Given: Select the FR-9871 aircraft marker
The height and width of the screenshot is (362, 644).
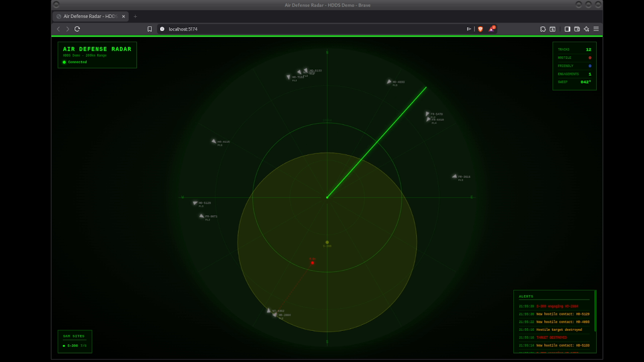Looking at the screenshot, I should click(x=201, y=216).
